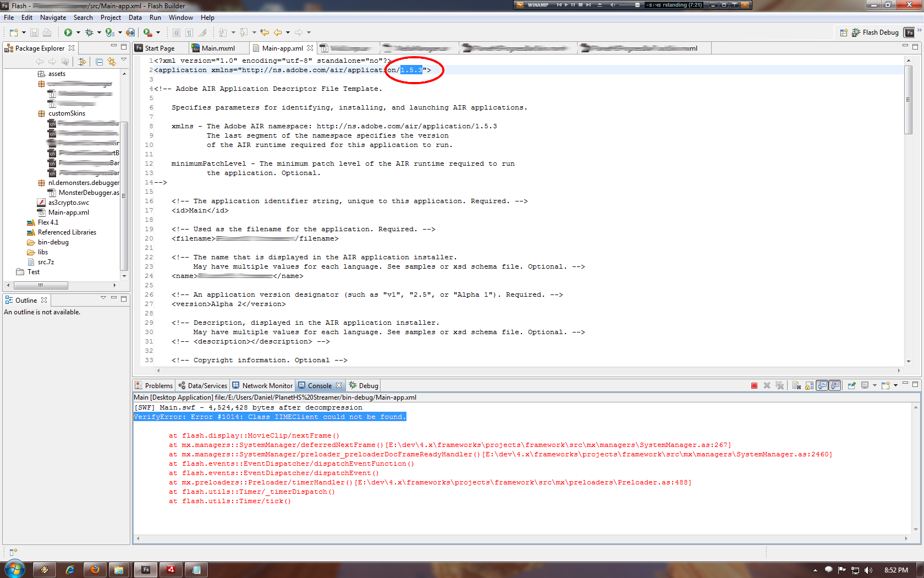Image resolution: width=924 pixels, height=578 pixels.
Task: Open Firefox from the Windows taskbar
Action: pos(95,570)
